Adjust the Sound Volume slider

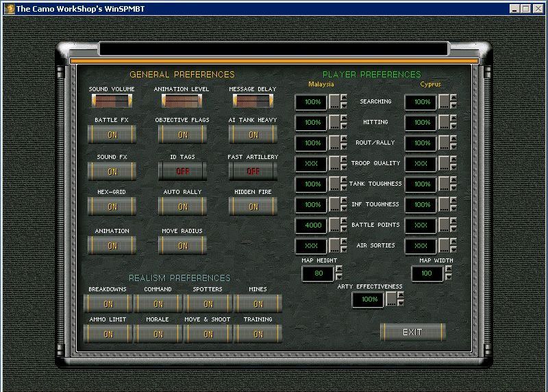point(112,101)
